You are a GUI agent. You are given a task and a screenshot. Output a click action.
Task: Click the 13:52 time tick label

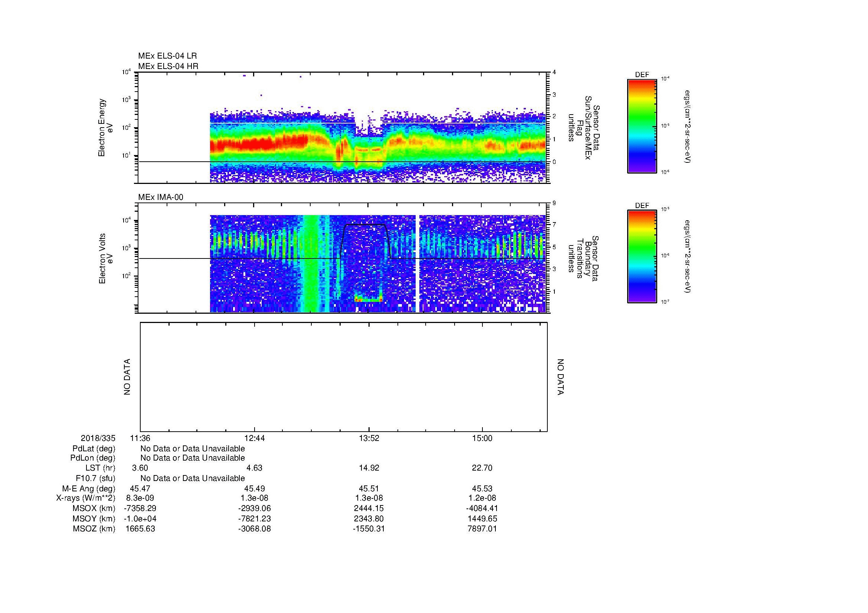click(x=369, y=438)
